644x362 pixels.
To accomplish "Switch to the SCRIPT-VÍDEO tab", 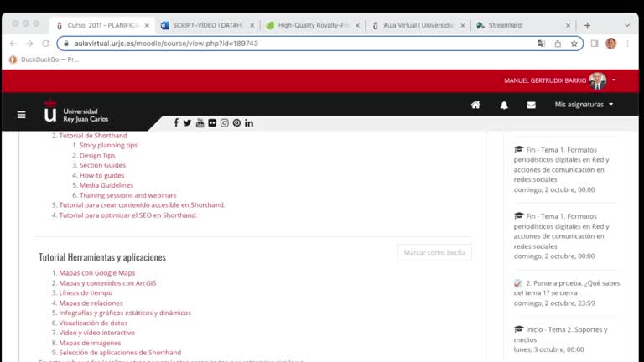I will point(207,25).
